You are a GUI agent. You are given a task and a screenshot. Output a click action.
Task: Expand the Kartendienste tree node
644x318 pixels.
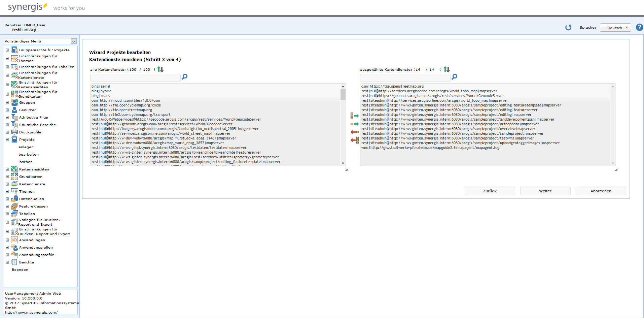click(7, 184)
